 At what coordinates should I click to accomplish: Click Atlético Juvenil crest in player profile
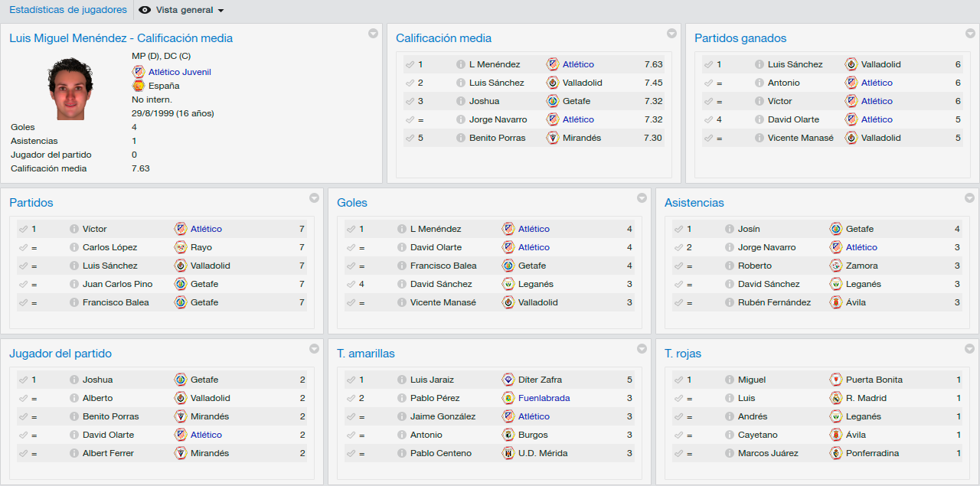pyautogui.click(x=139, y=72)
